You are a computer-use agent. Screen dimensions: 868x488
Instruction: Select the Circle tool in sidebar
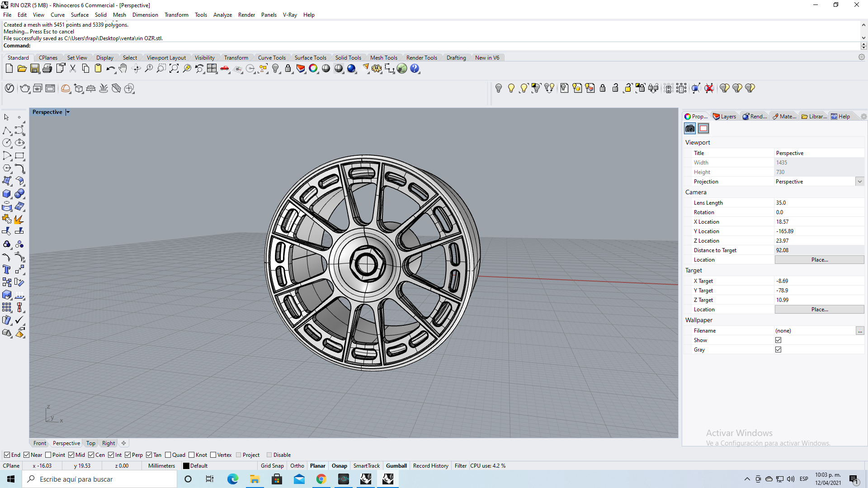[7, 143]
